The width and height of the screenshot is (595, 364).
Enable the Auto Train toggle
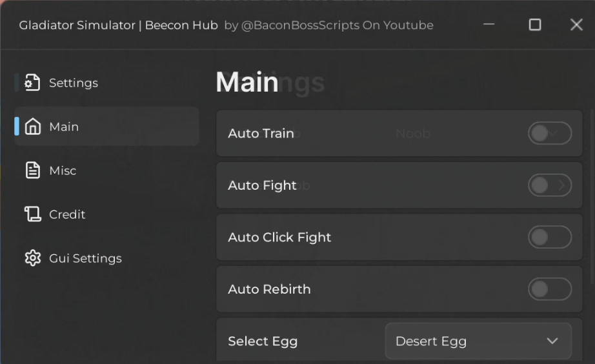[x=549, y=134]
